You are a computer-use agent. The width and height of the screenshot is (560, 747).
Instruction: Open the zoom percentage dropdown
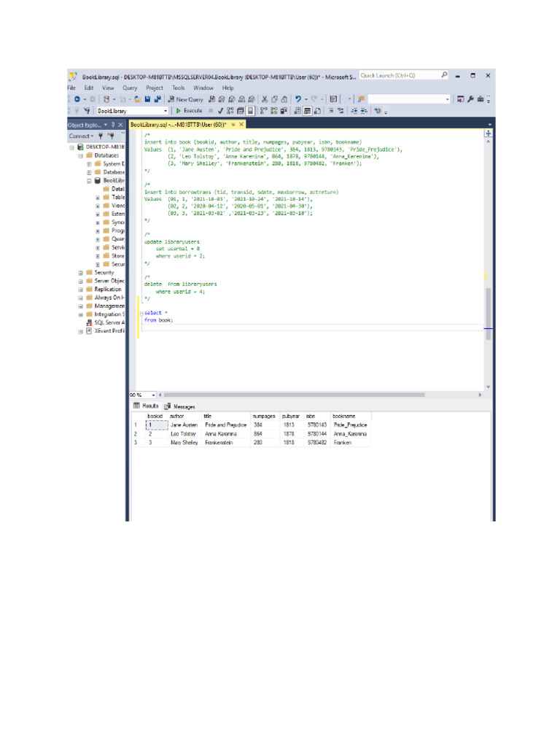[153, 395]
